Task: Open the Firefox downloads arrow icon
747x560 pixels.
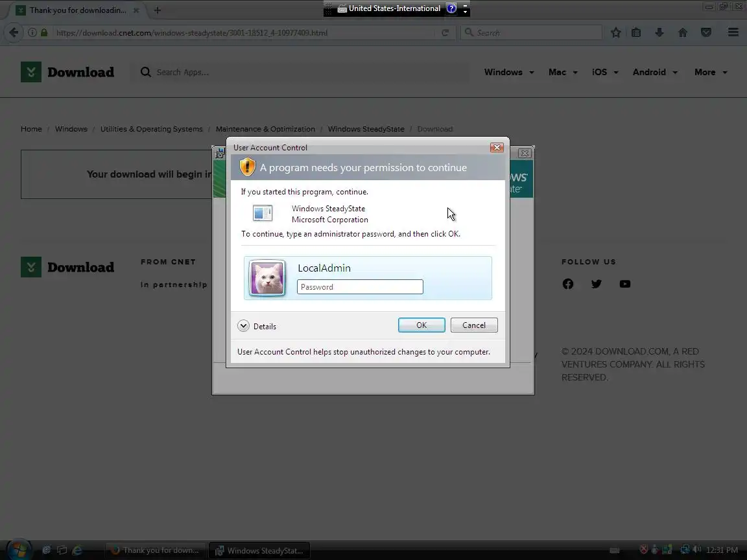Action: [x=659, y=32]
